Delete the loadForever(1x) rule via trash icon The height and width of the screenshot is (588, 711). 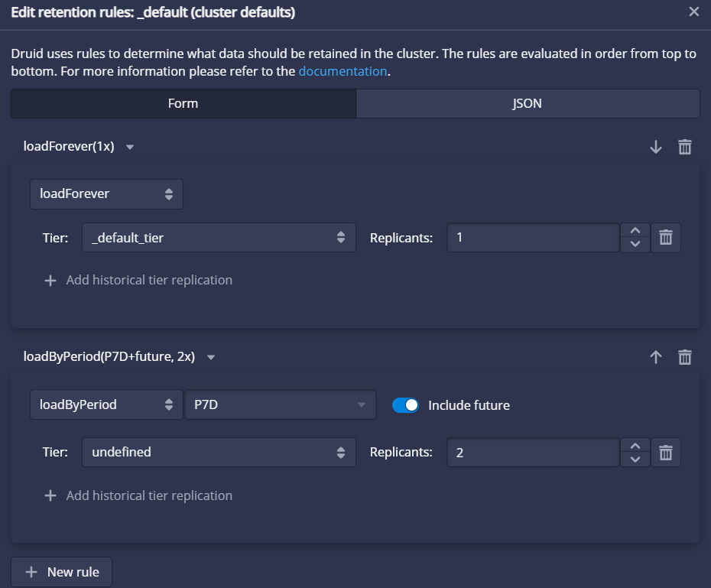[x=685, y=147]
